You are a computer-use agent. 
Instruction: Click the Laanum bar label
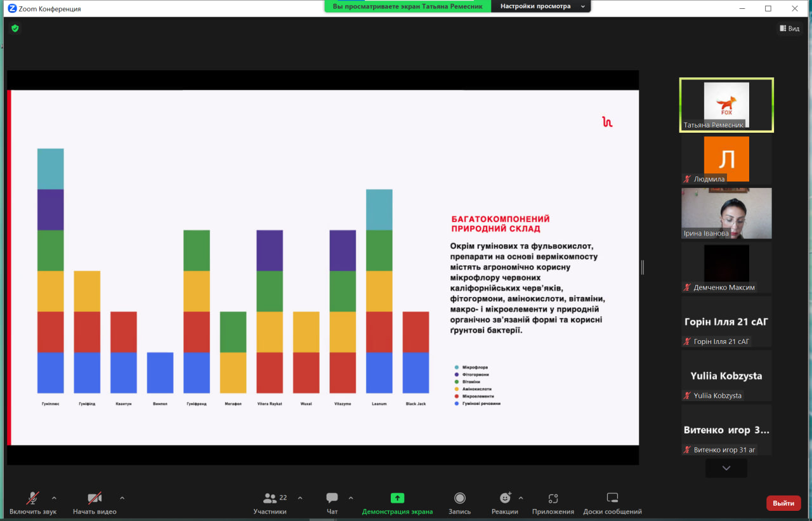[x=379, y=404]
